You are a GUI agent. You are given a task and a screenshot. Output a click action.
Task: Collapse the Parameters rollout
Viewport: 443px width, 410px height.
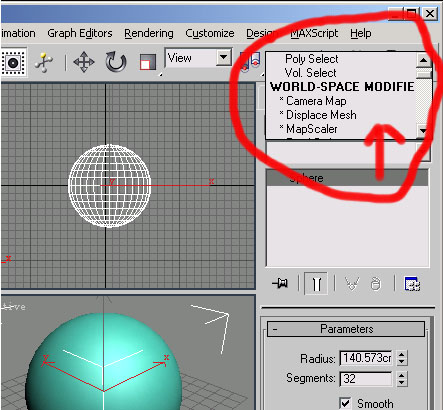click(346, 329)
